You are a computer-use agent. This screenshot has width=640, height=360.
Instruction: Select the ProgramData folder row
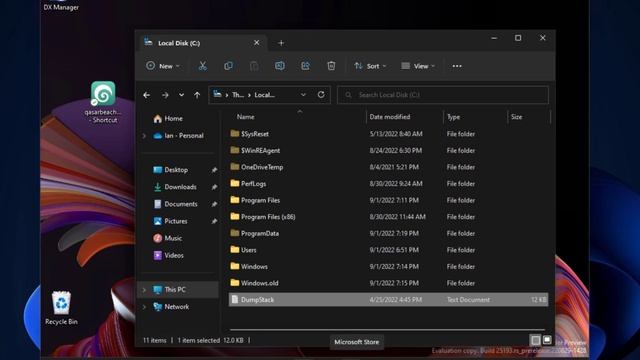388,233
